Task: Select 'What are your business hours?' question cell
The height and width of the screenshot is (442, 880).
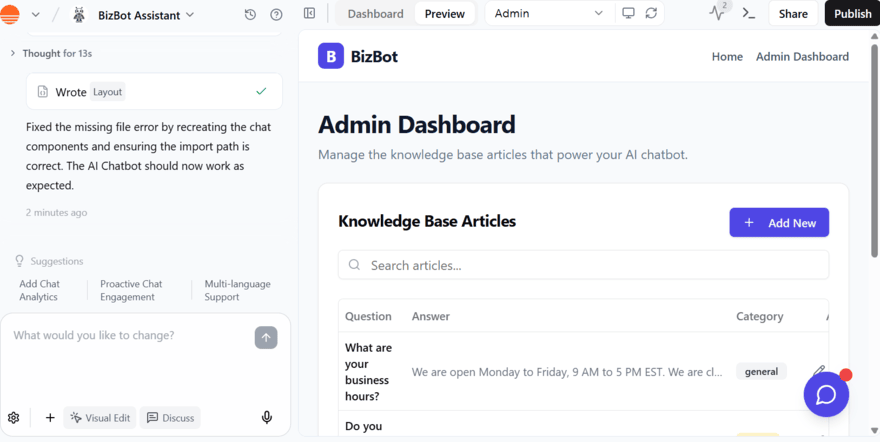Action: point(368,372)
